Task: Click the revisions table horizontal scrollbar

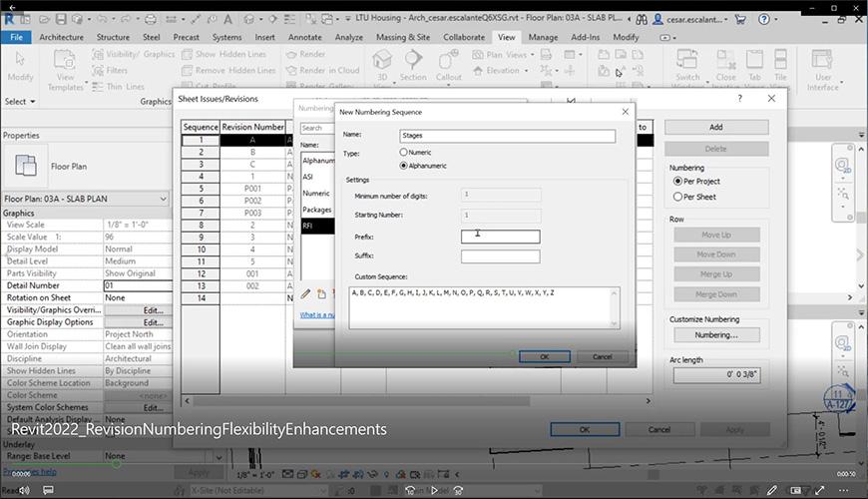Action: (x=362, y=400)
